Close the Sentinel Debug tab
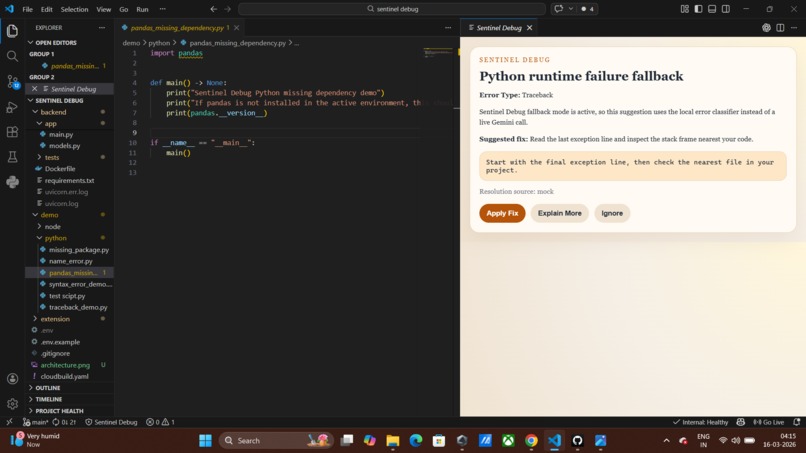Image resolution: width=806 pixels, height=453 pixels. tap(529, 28)
